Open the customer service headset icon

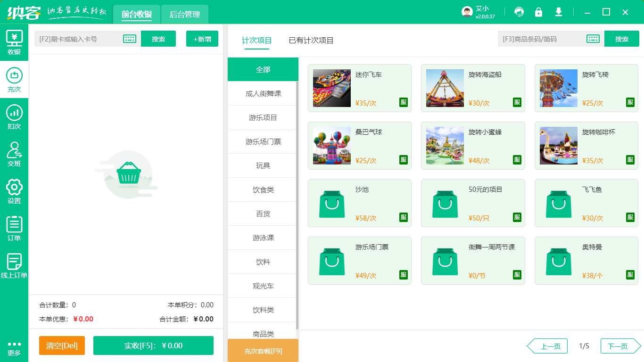[519, 12]
